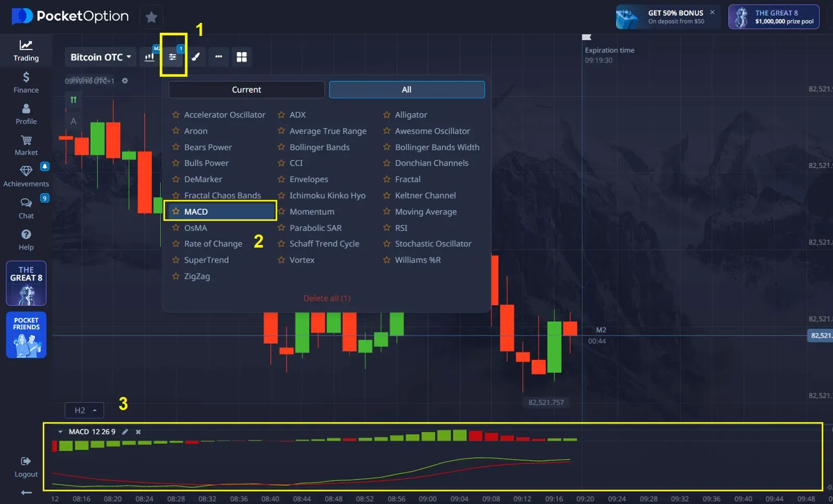
Task: Open the Chat sidebar icon
Action: (26, 208)
